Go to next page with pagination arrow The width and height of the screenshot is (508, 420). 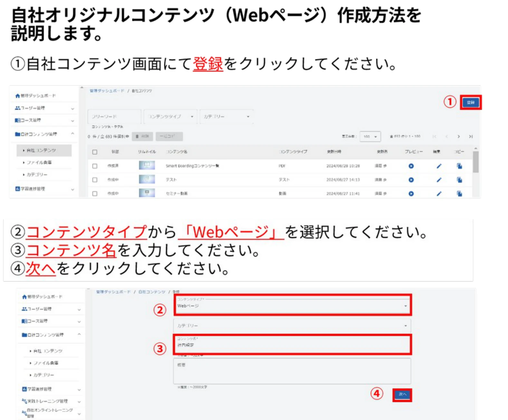[x=458, y=136]
